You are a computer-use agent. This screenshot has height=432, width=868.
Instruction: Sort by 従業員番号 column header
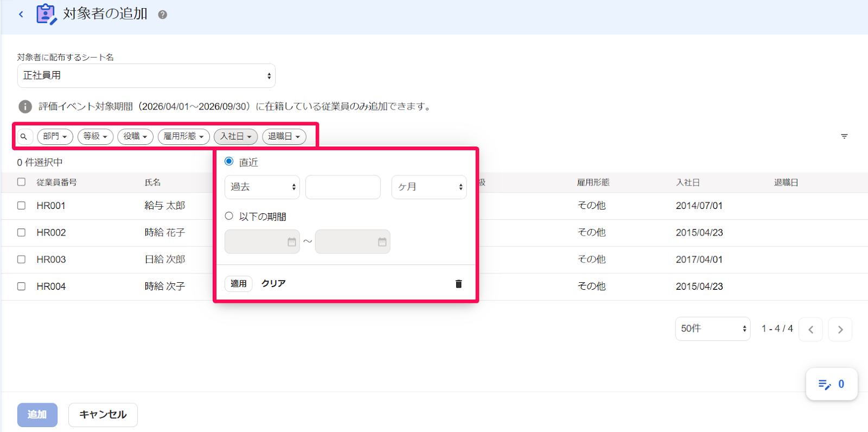click(57, 182)
